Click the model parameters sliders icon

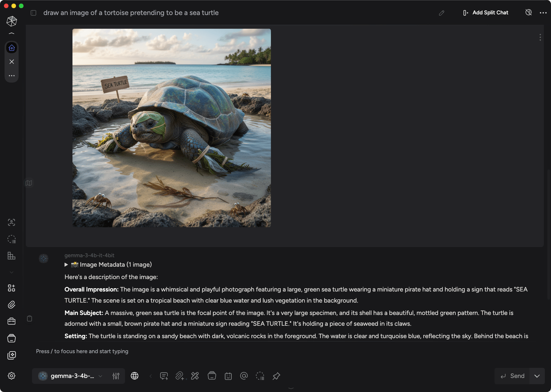click(116, 376)
